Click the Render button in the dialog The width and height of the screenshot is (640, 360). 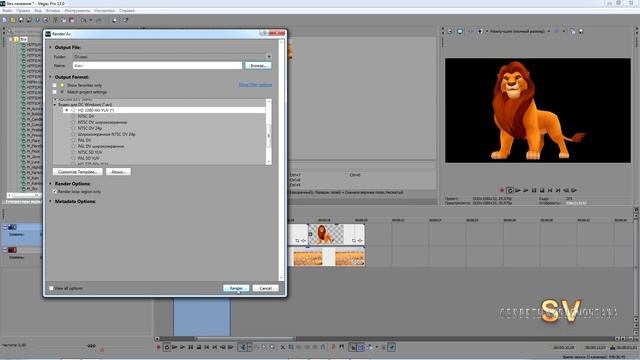236,288
